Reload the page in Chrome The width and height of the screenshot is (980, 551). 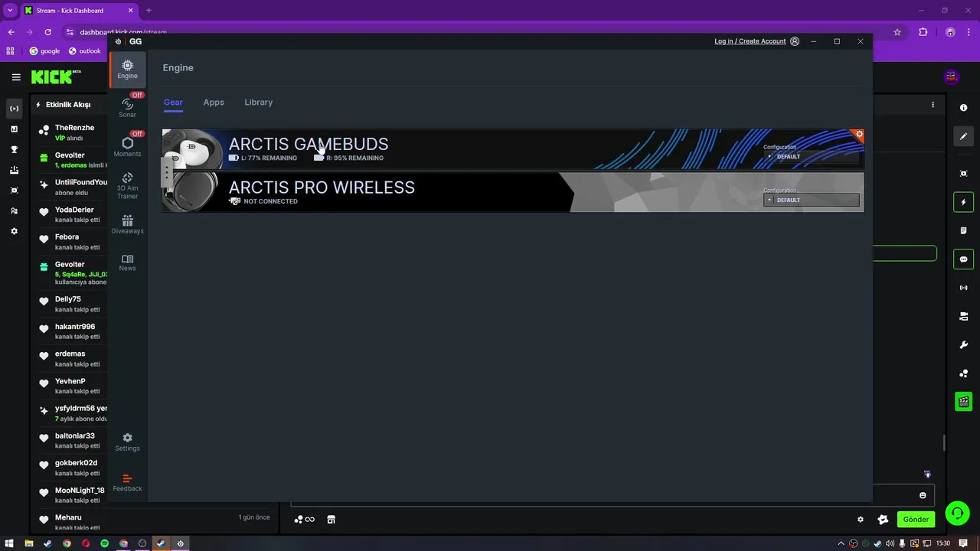click(x=47, y=32)
